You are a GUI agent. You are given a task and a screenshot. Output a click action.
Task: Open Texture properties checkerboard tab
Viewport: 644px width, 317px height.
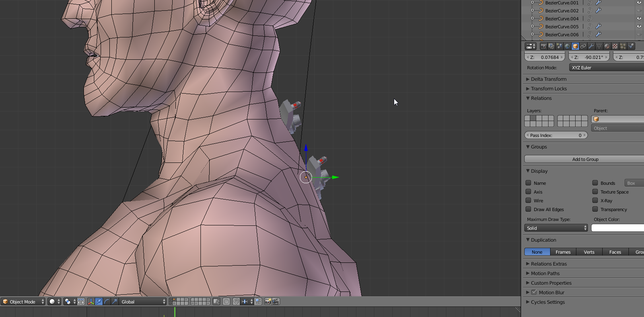[615, 46]
